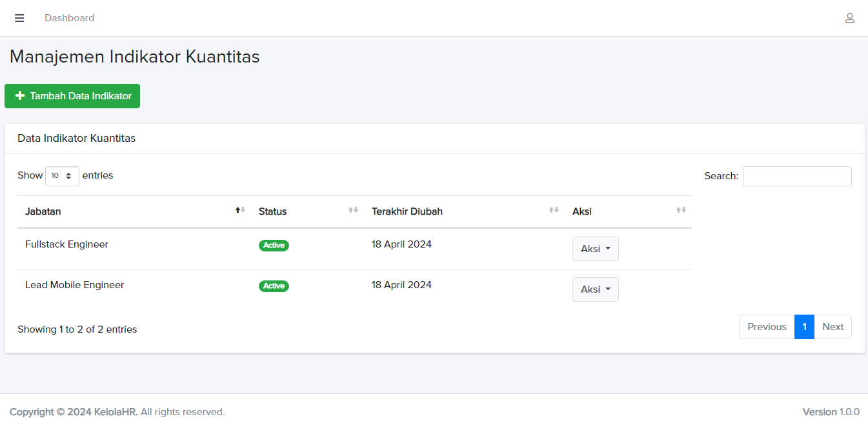The width and height of the screenshot is (868, 430).
Task: Sort by Terakhir Diubah column arrows
Action: (554, 210)
